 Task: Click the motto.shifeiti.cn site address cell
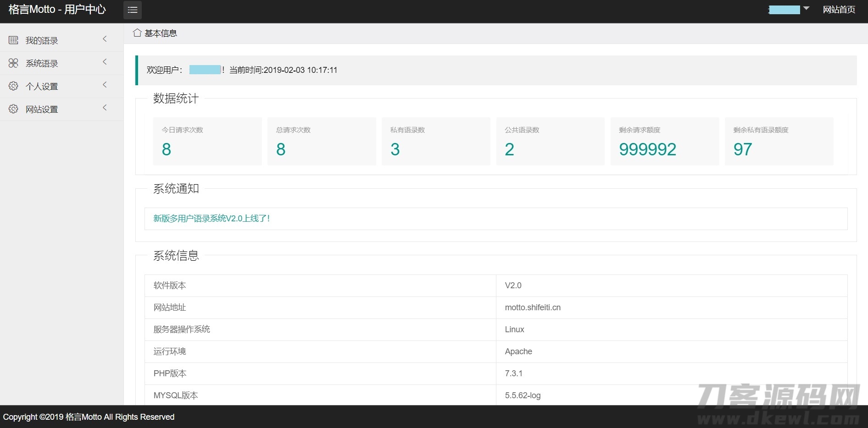[533, 307]
